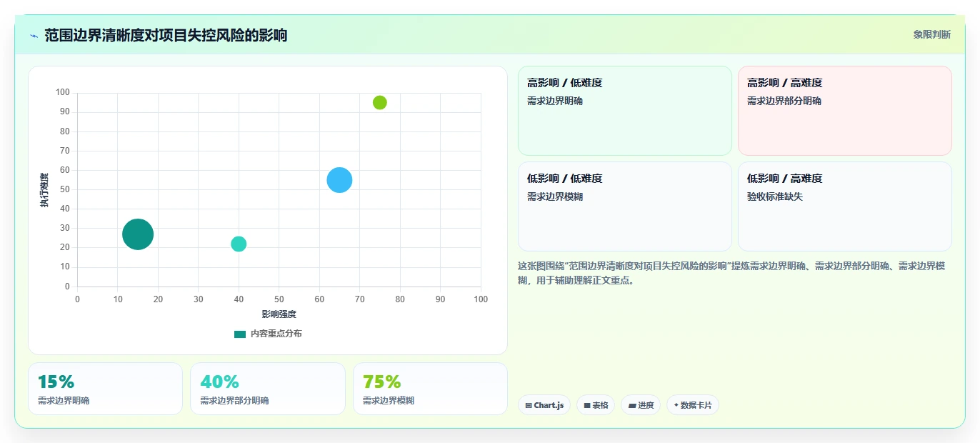Toggle the 内容重点分布 legend item
The width and height of the screenshot is (980, 443).
(x=268, y=334)
